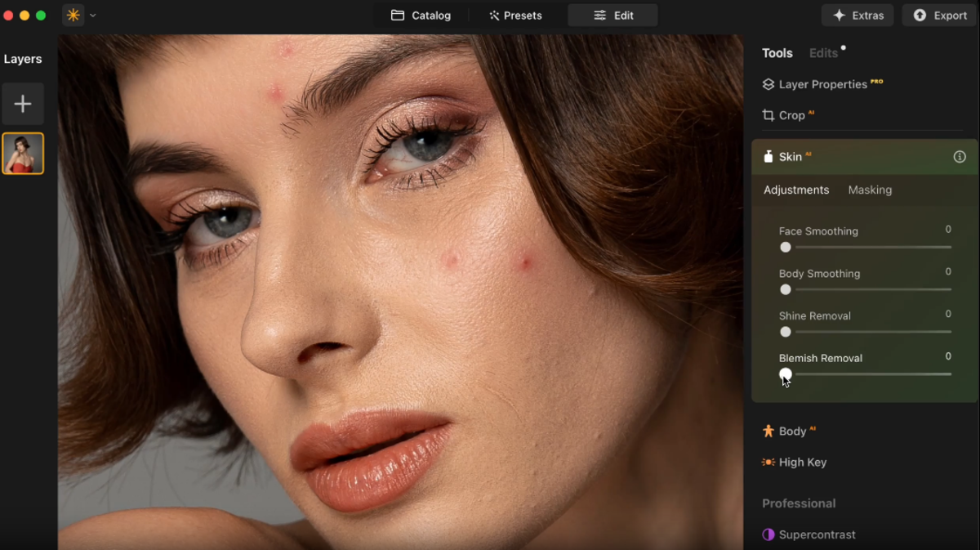This screenshot has height=550, width=980.
Task: Maximize the window with green button
Action: click(41, 16)
